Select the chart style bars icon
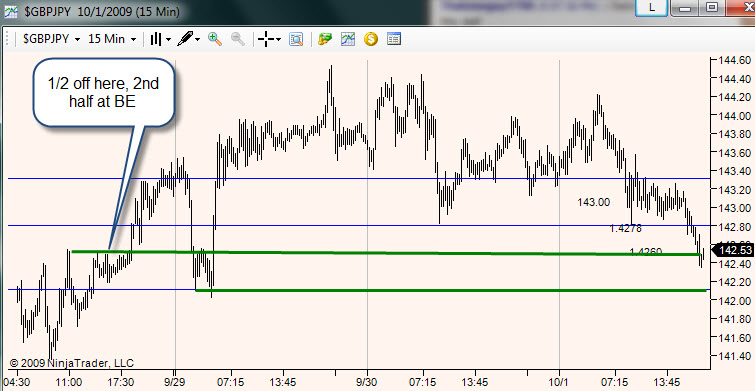The height and width of the screenshot is (391, 755). pyautogui.click(x=156, y=39)
